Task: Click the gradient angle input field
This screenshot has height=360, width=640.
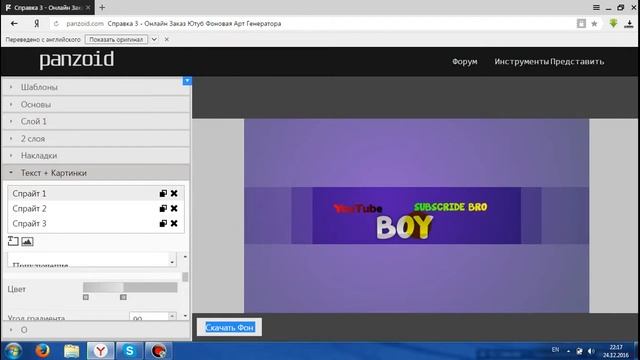Action: click(149, 317)
